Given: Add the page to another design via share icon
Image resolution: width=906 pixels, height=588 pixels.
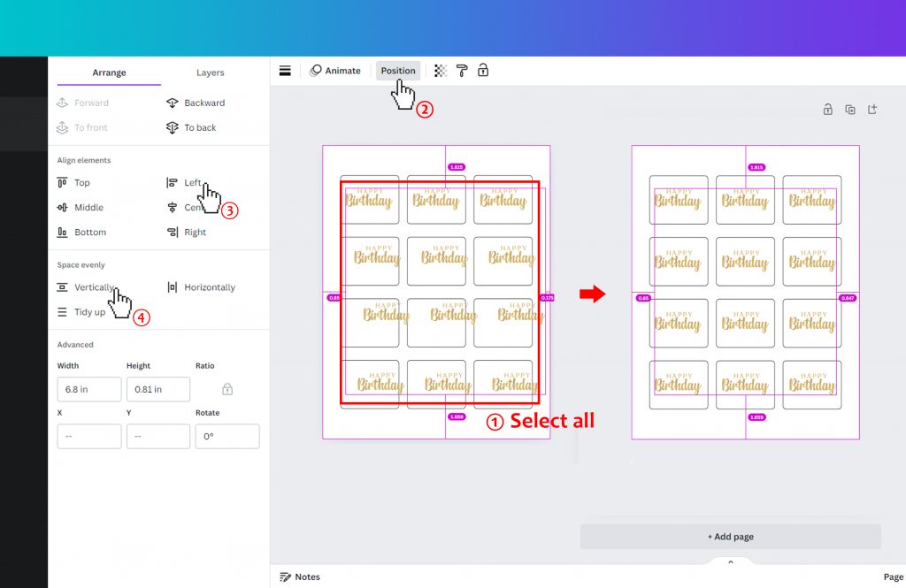Looking at the screenshot, I should (872, 109).
